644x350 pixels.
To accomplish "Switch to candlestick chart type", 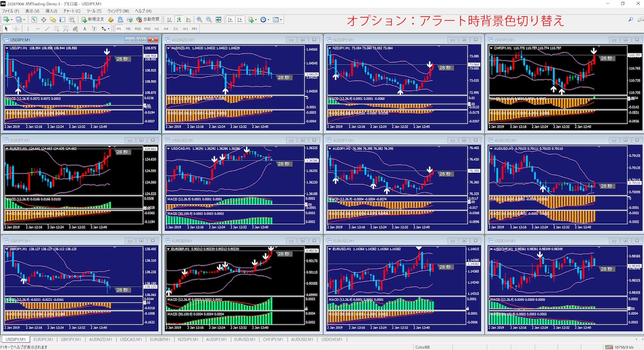I will tap(179, 20).
